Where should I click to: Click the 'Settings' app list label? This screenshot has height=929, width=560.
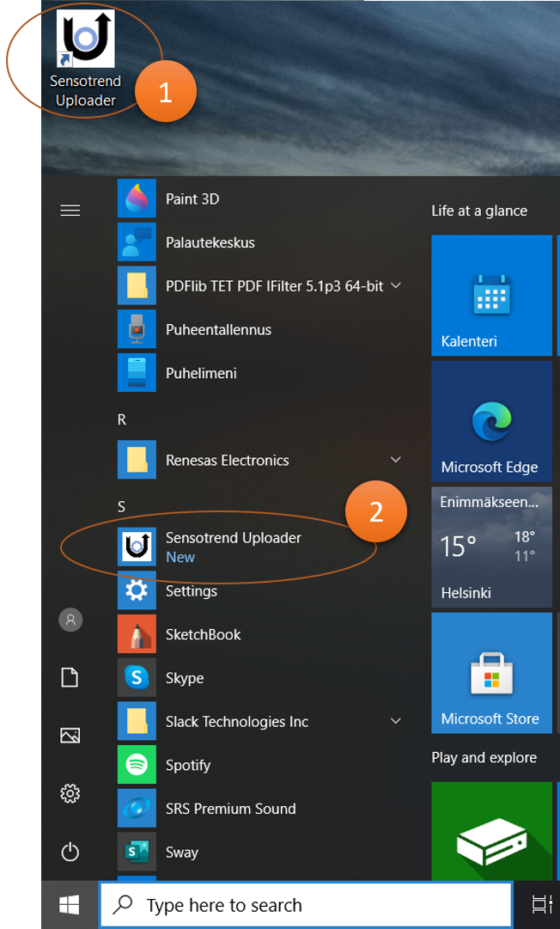192,591
